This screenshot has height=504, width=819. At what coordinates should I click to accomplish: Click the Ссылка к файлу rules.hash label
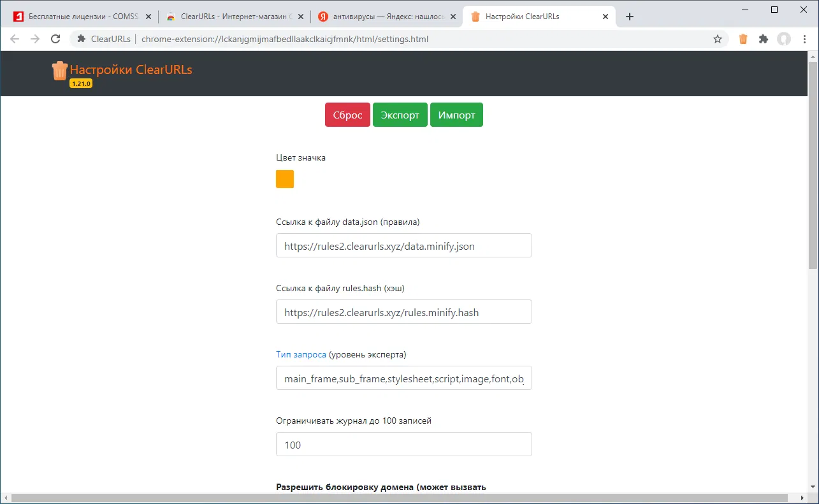coord(340,288)
